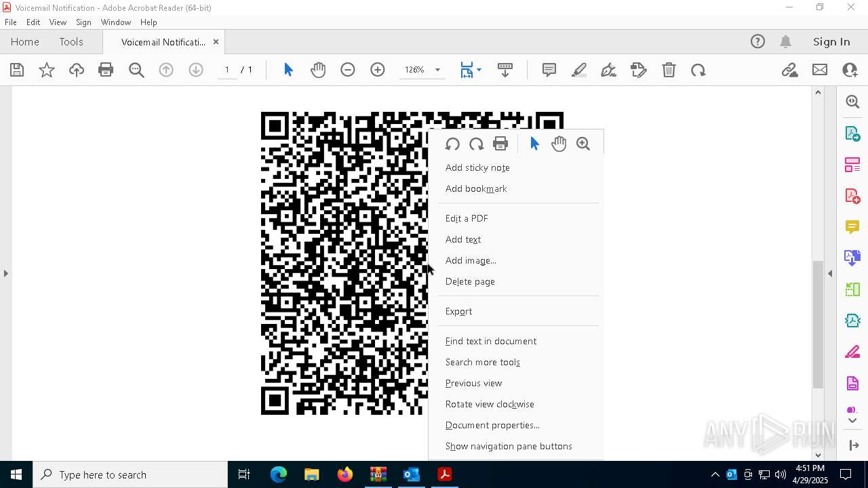Bookmark the file with the star icon
Viewport: 868px width, 488px height.
(47, 70)
